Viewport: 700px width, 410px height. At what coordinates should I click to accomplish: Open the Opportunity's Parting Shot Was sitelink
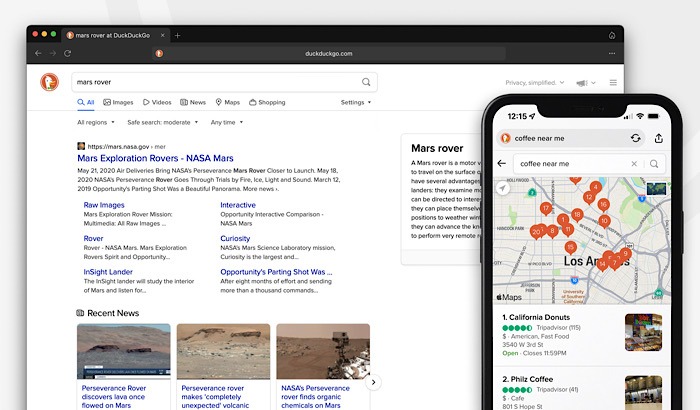click(x=276, y=272)
